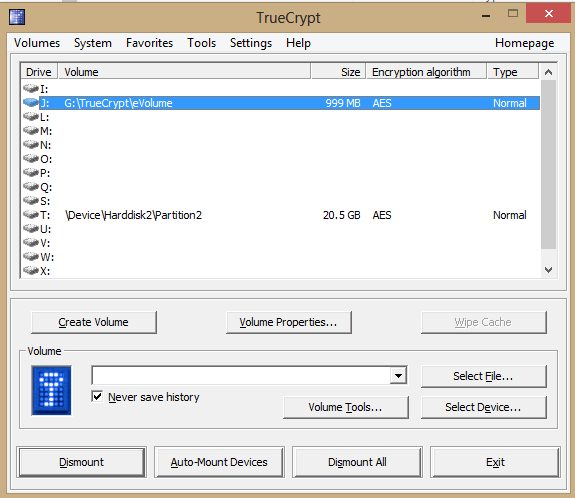Click the drive icon for U:

coord(31,228)
